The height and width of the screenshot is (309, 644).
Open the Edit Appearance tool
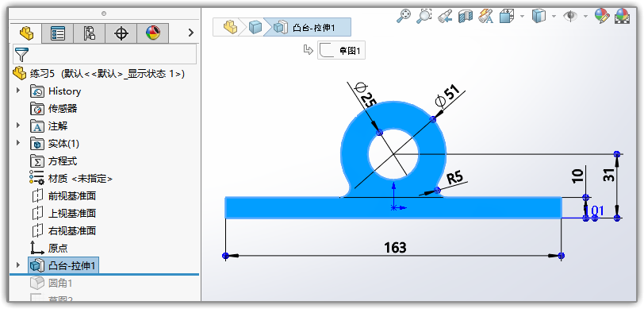tap(602, 16)
